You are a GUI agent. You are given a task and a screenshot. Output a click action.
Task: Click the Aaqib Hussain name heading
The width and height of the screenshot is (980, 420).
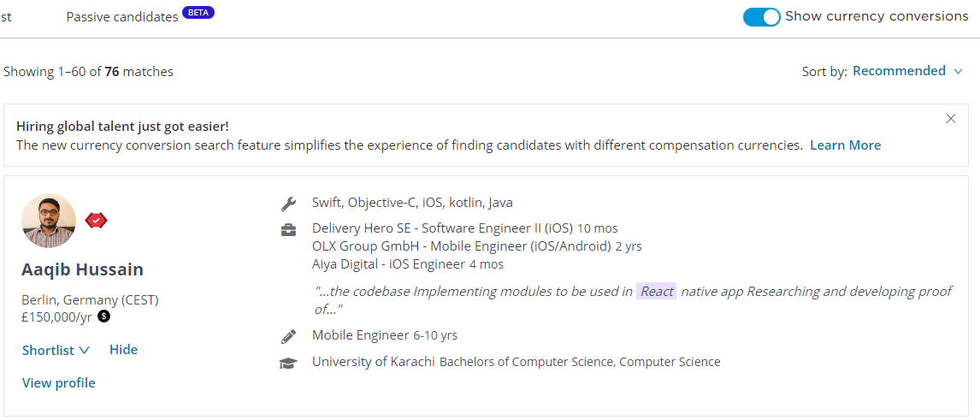82,270
